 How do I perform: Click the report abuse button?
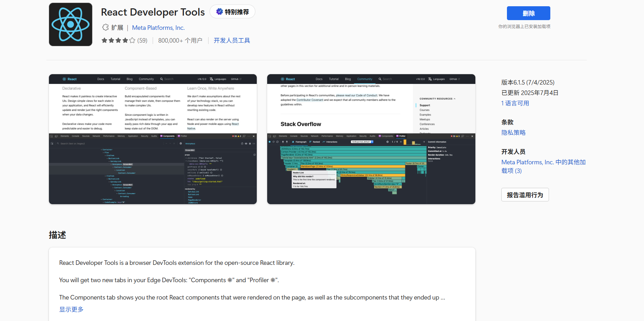(x=525, y=195)
